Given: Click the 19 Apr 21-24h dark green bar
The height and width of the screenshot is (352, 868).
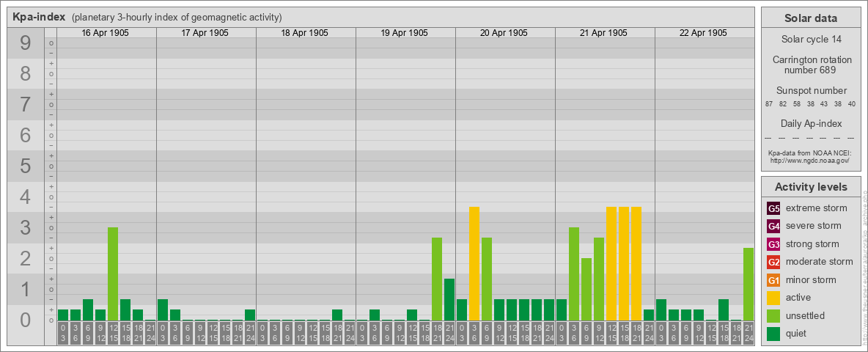Looking at the screenshot, I should click(x=449, y=299).
